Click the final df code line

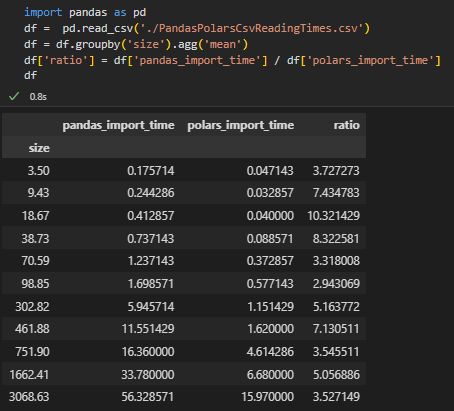30,75
